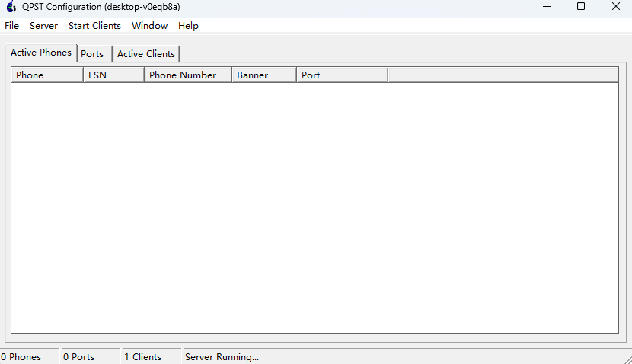Click the Banner column header
632x364 pixels.
point(263,75)
